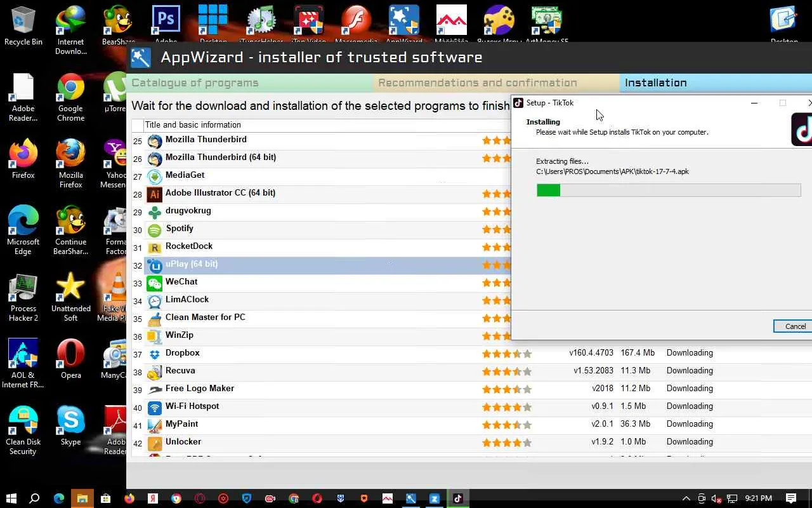This screenshot has height=508, width=812.
Task: Click the Firefox icon in the taskbar
Action: click(x=129, y=498)
